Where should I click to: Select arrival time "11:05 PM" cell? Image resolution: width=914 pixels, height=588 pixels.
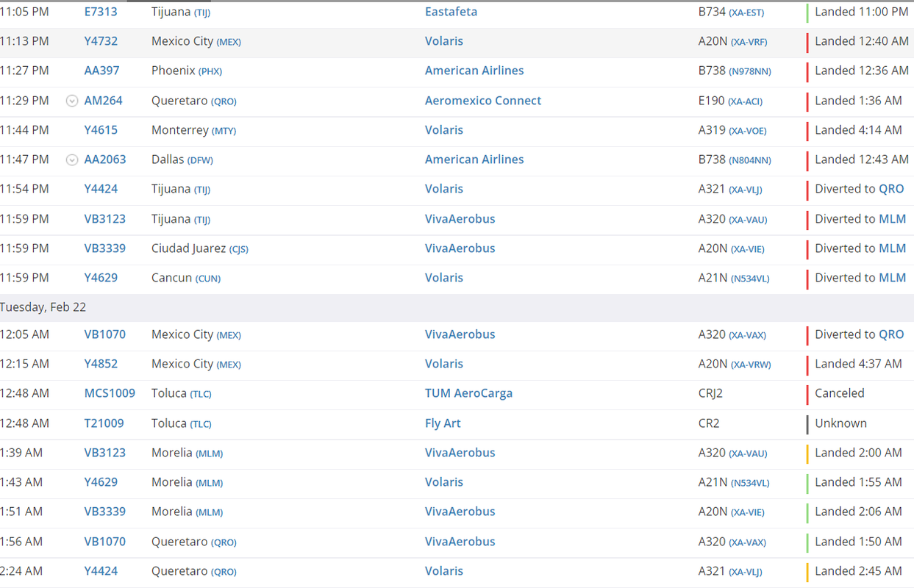[24, 12]
